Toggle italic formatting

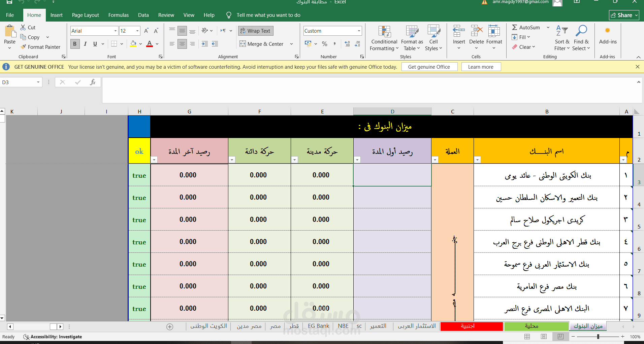(85, 44)
